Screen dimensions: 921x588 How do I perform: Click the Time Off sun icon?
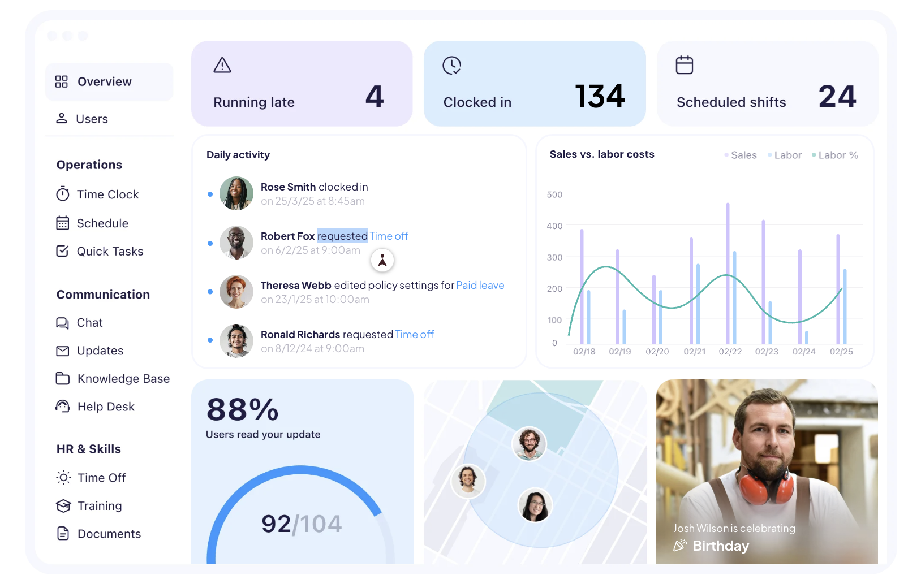click(x=64, y=478)
